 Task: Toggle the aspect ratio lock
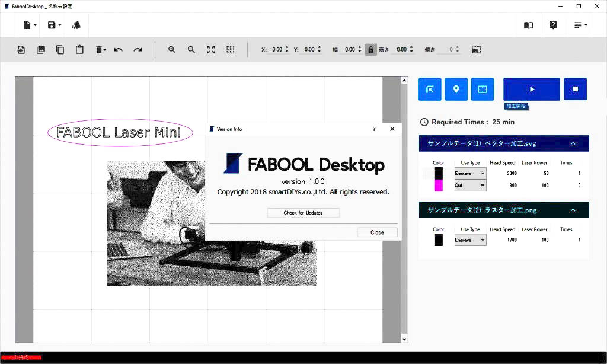371,50
